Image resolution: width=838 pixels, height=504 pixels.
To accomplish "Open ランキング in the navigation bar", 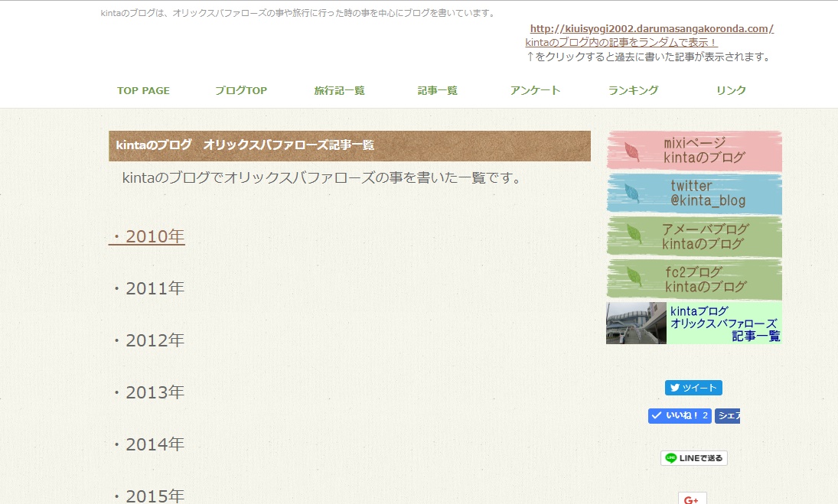I will tap(634, 91).
